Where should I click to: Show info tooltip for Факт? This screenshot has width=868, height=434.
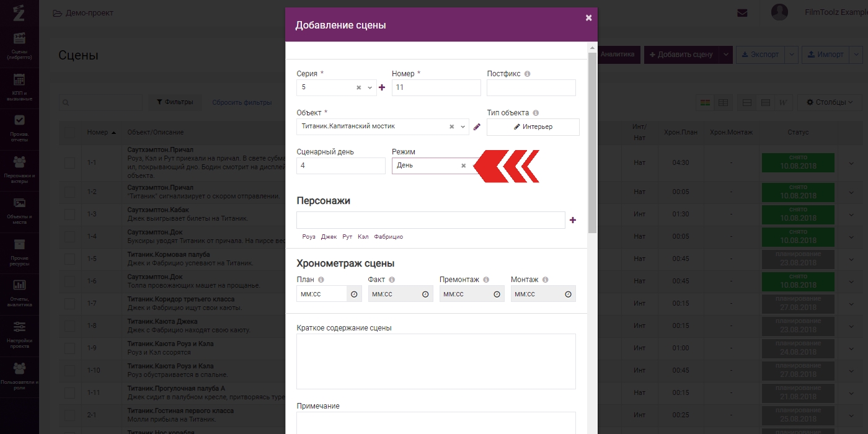tap(392, 280)
